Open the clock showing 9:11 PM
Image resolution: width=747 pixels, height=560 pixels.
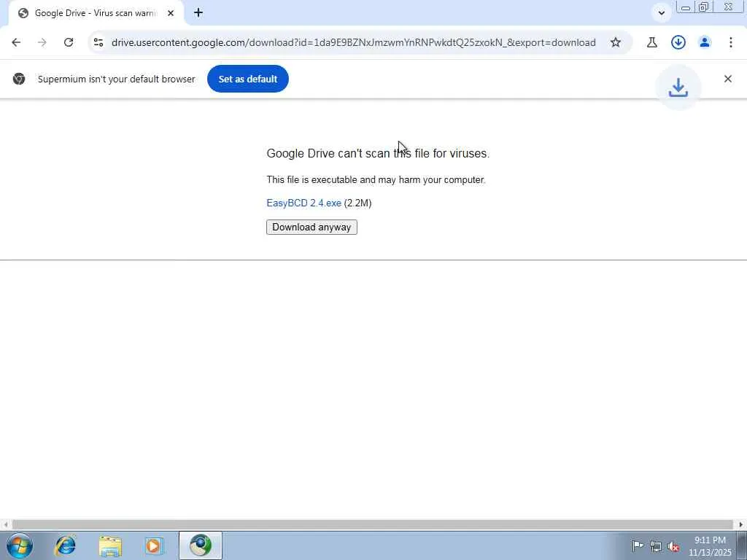(710, 545)
